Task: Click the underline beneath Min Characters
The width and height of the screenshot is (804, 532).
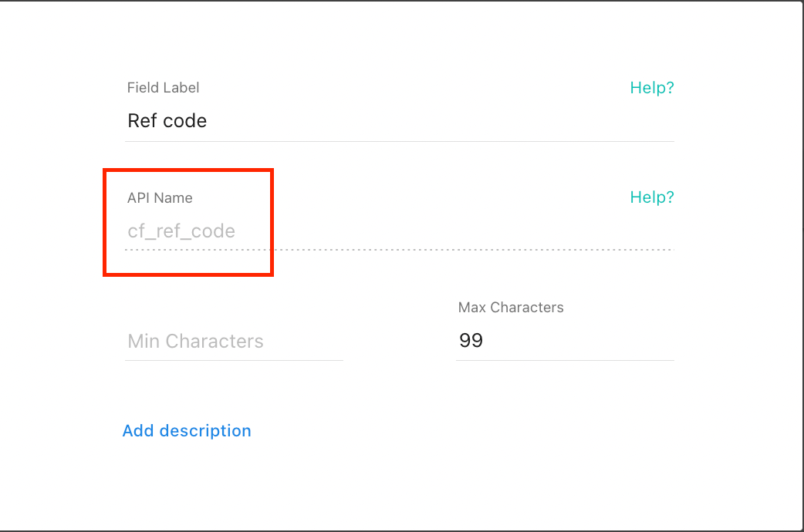Action: click(235, 360)
